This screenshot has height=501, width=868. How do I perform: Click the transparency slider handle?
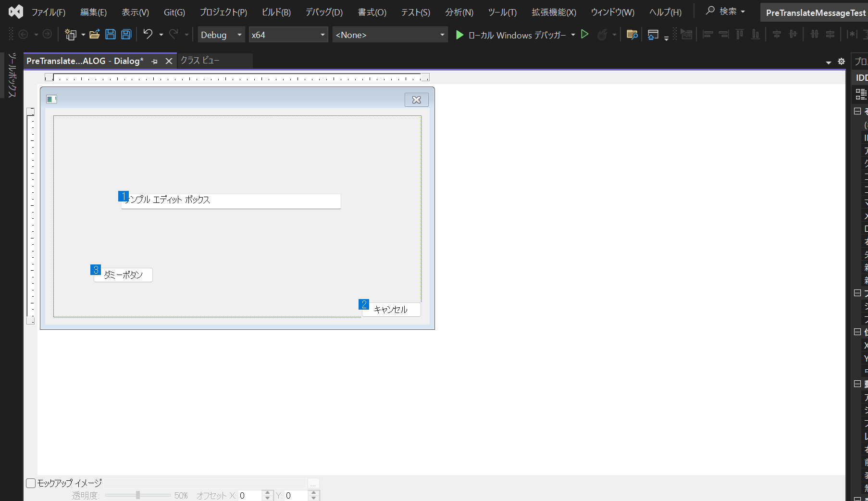coord(138,495)
